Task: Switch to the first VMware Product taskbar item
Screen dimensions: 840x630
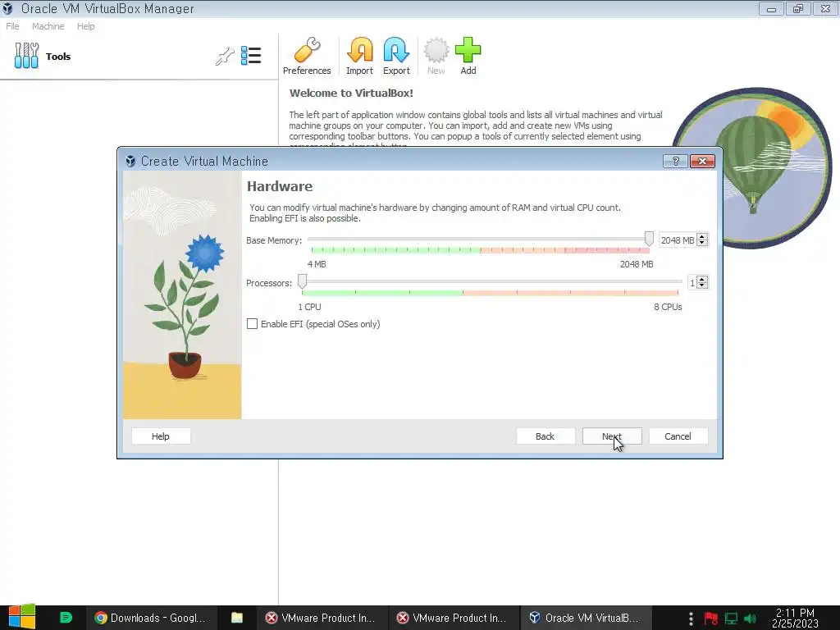Action: pos(321,618)
